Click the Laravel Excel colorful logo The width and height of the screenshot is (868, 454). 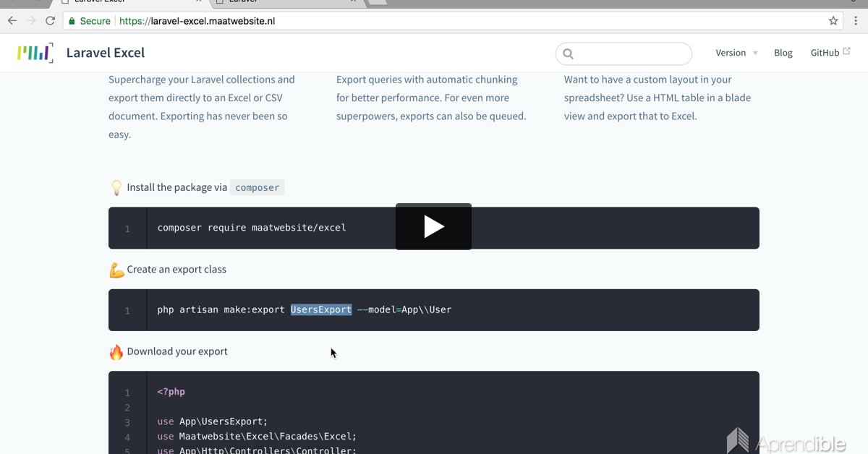coord(35,53)
